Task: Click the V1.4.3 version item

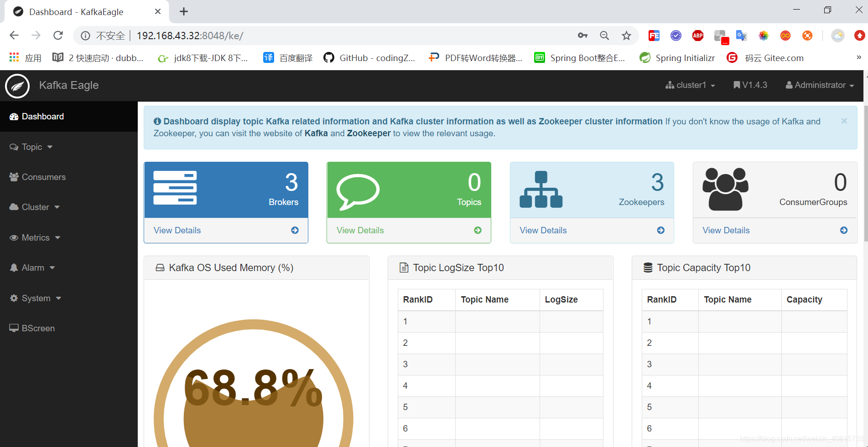Action: click(x=750, y=85)
